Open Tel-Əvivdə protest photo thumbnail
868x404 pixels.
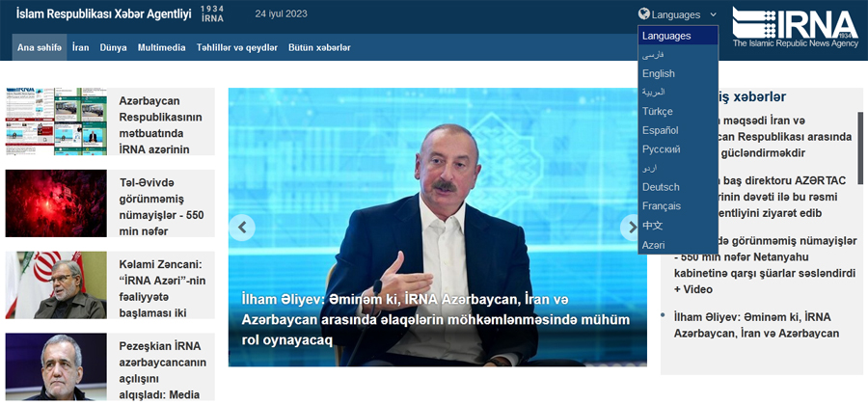point(56,203)
